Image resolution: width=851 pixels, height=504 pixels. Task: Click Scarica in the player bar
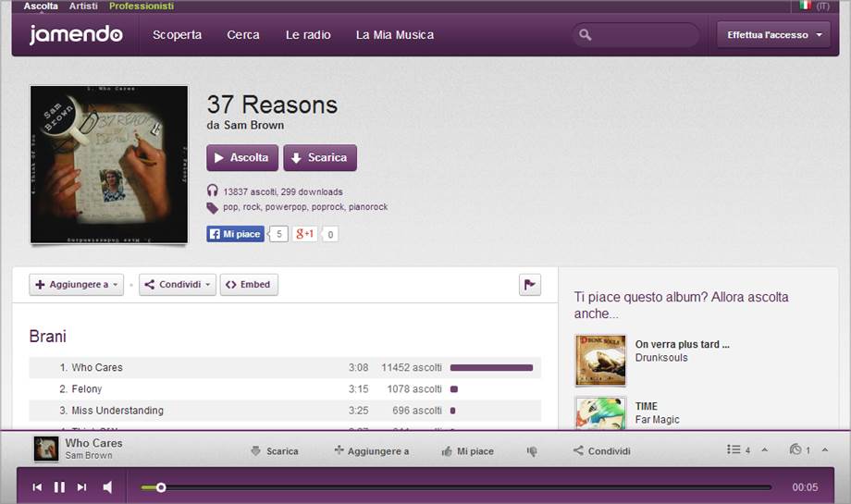(275, 451)
